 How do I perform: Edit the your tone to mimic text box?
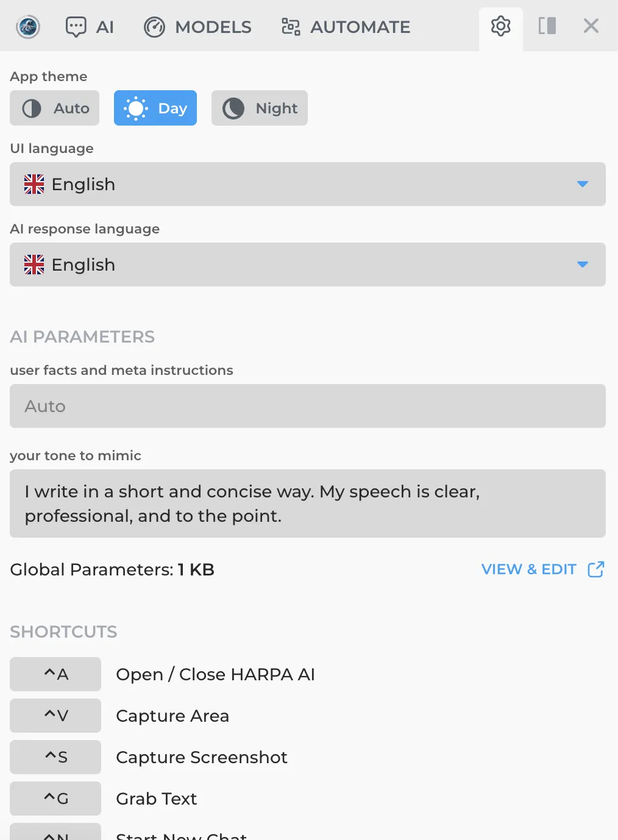(307, 504)
